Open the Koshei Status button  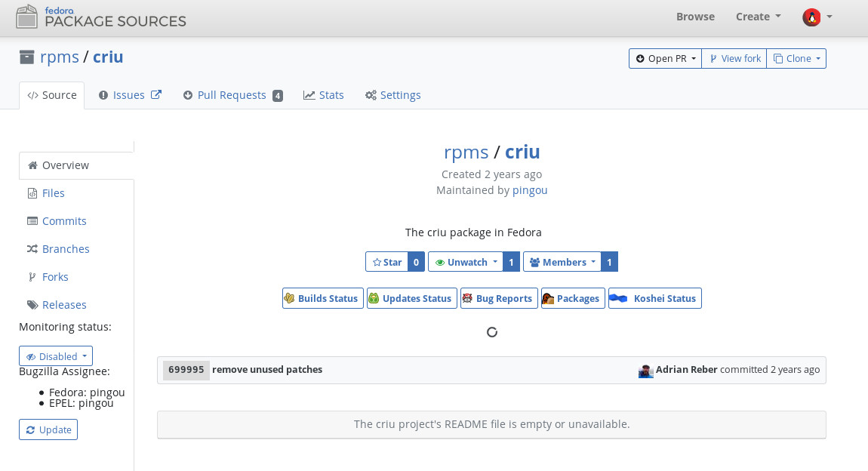[655, 298]
